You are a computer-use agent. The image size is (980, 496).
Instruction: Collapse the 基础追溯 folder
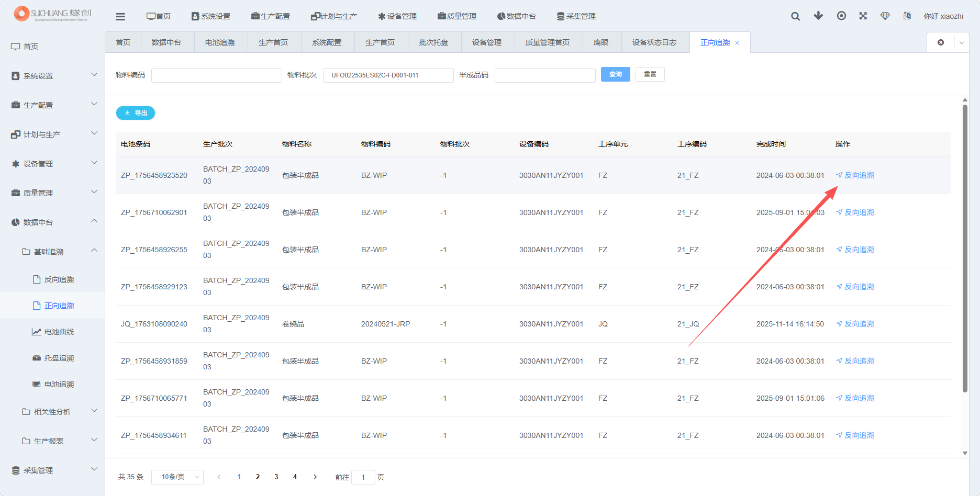[52, 252]
